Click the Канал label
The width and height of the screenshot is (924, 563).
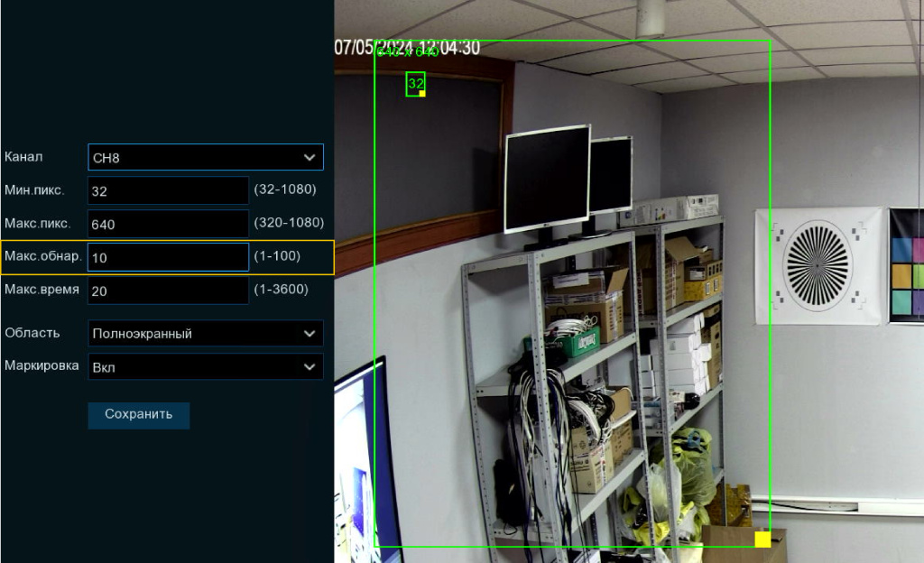pos(23,157)
